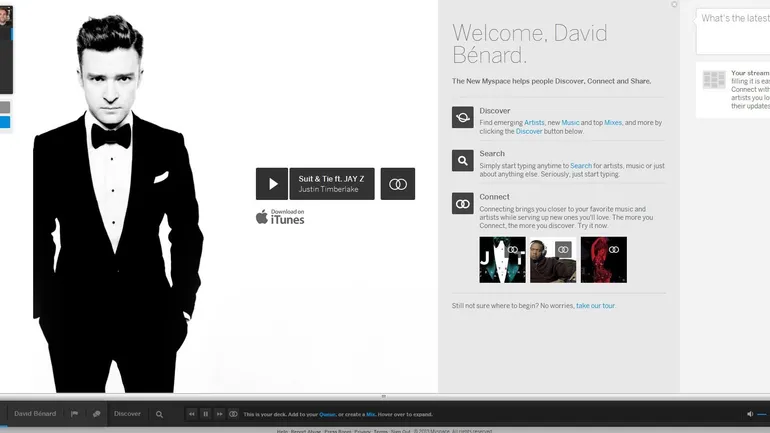Click the Search link in the description

[581, 166]
